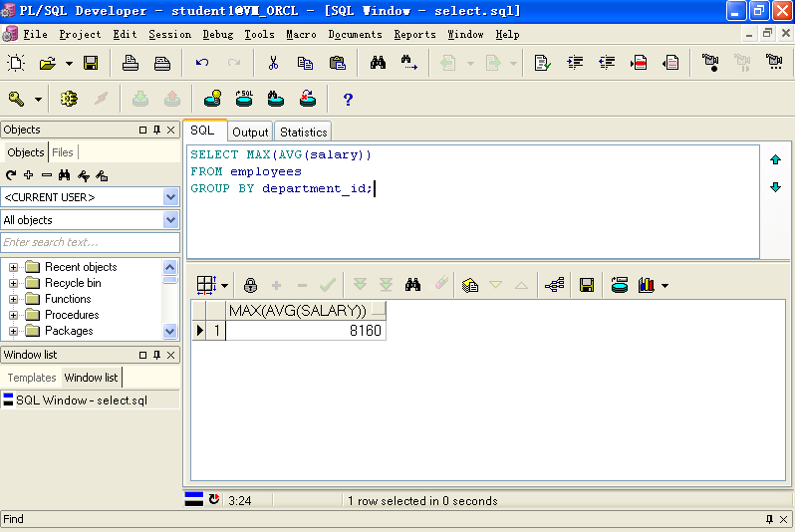Click the plus icon in Objects toolbar

click(28, 175)
